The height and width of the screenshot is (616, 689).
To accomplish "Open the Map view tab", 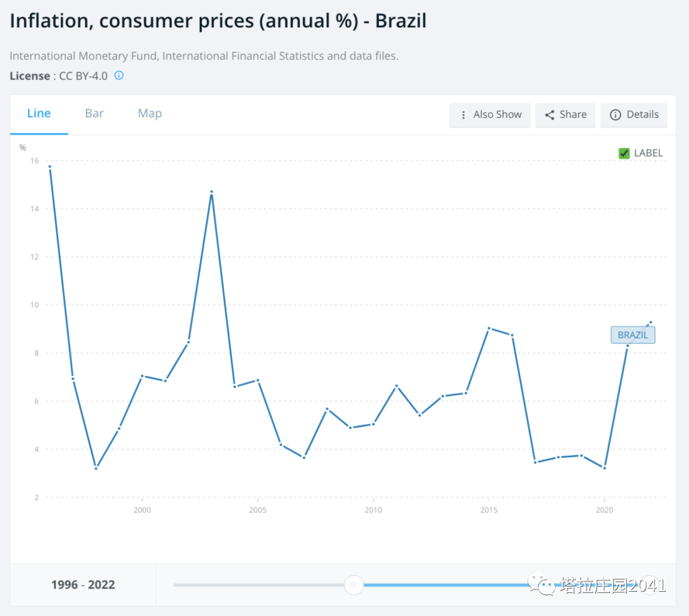I will point(150,114).
